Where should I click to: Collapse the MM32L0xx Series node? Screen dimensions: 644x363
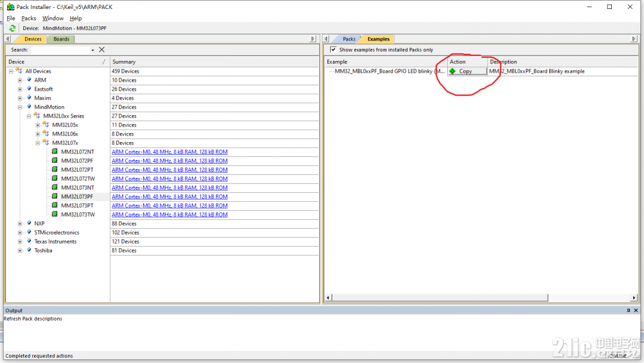(x=29, y=116)
